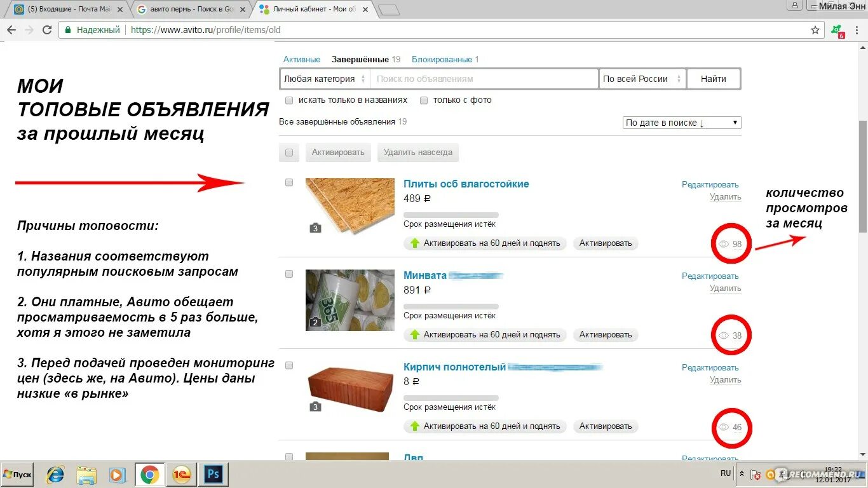Viewport: 868px width, 488px height.
Task: Click the Найти search button
Action: pyautogui.click(x=714, y=79)
